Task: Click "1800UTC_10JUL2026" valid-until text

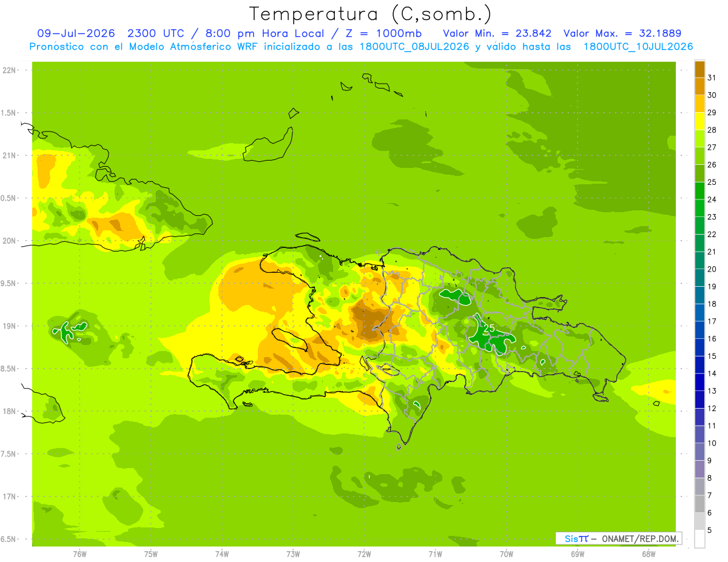Action: point(638,47)
